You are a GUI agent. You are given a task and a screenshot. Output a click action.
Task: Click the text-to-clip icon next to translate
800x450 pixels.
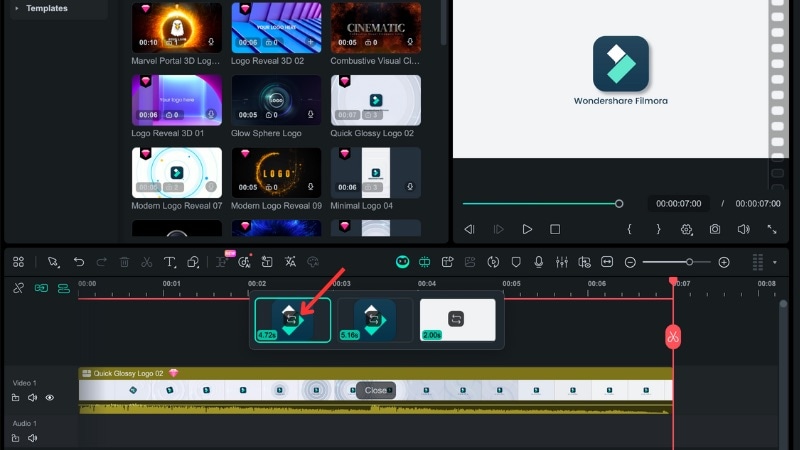(x=267, y=262)
